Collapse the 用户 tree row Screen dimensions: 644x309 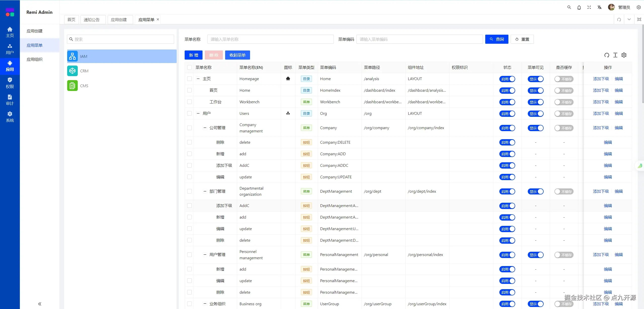click(198, 114)
